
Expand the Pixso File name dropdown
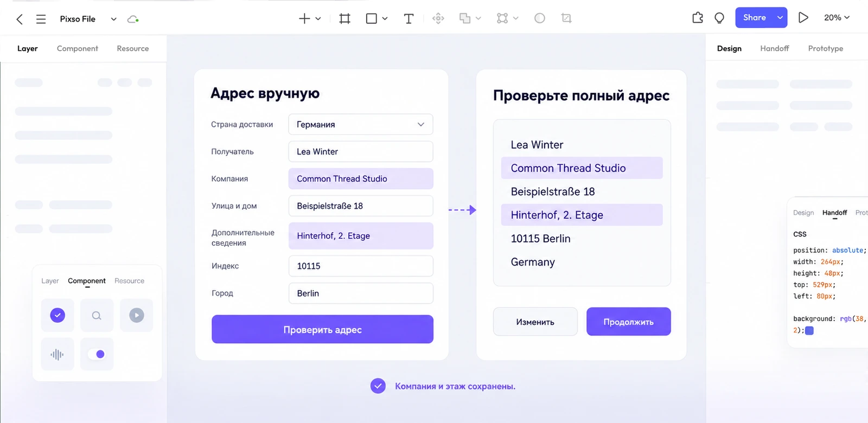(113, 19)
